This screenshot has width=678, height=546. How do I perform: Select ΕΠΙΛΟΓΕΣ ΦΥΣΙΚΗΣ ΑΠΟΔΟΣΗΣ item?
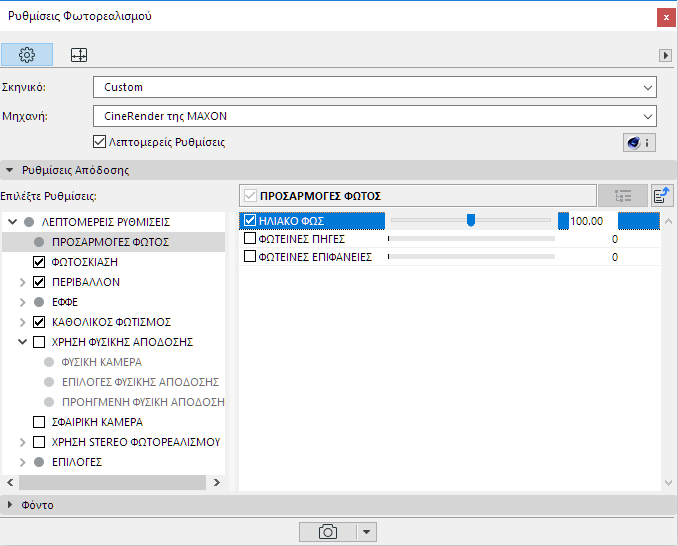[x=141, y=382]
